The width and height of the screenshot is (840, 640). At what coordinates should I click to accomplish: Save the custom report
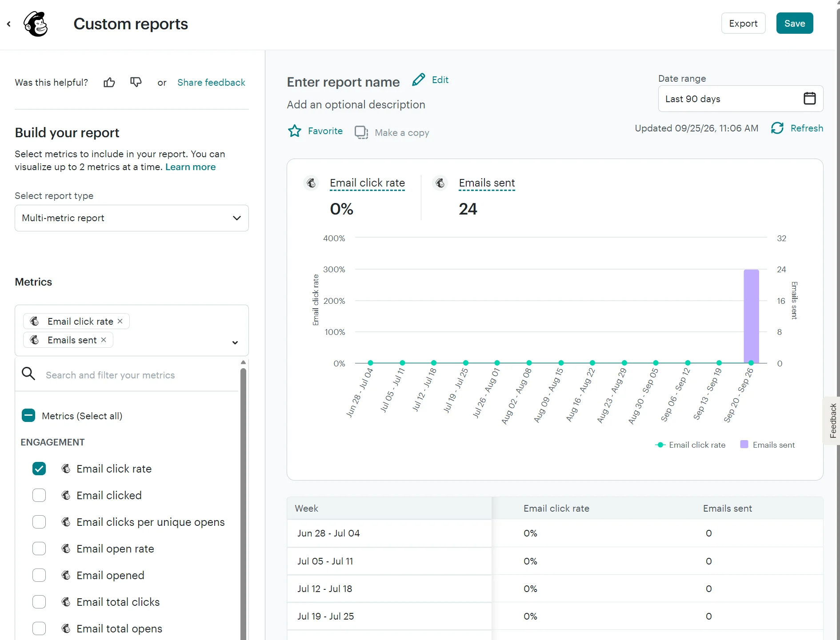coord(795,23)
